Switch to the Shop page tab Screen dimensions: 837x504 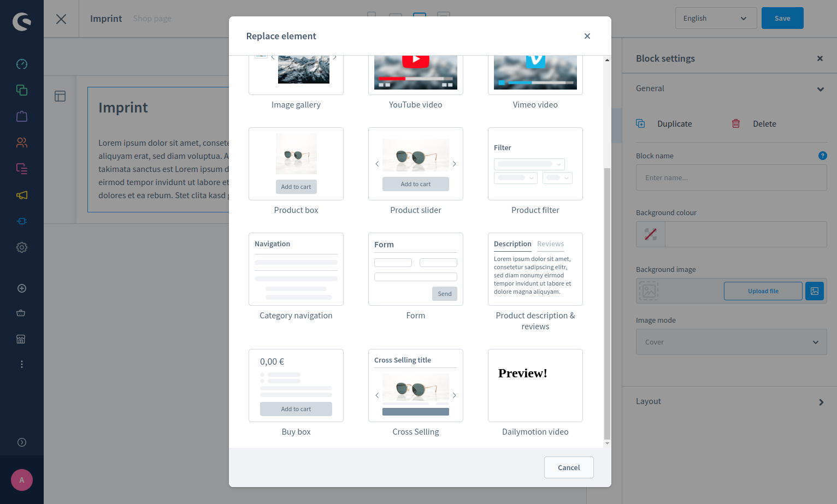(152, 18)
